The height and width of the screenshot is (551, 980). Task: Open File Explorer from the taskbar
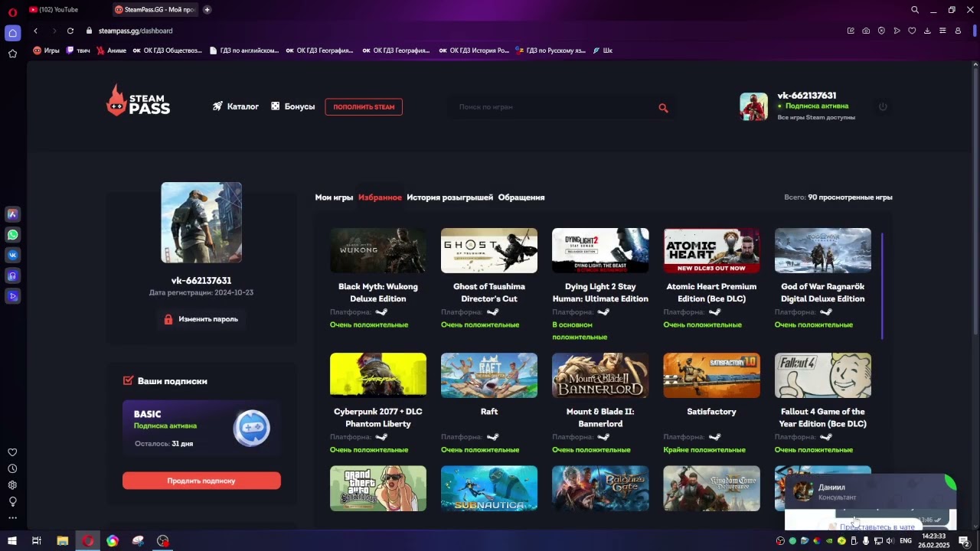click(x=63, y=541)
